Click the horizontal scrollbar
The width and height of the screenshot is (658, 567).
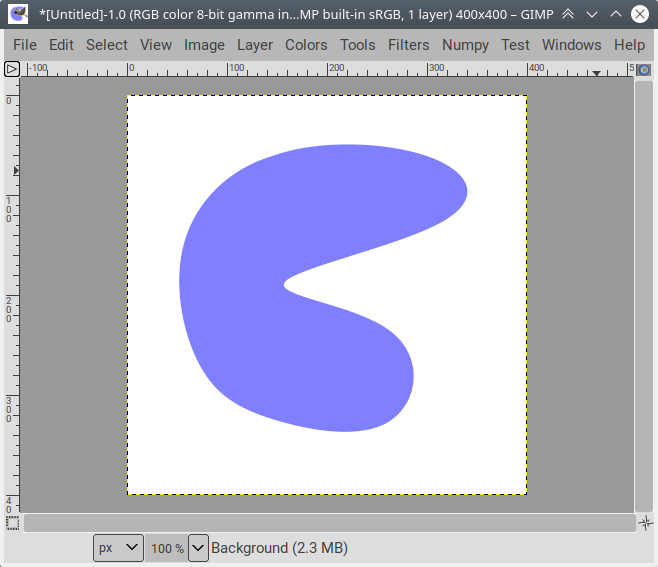[330, 523]
